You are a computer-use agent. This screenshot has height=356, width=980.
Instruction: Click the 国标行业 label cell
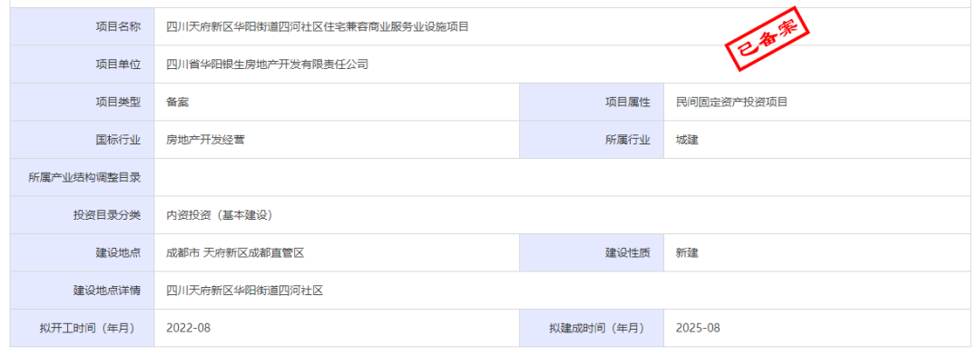[82, 140]
